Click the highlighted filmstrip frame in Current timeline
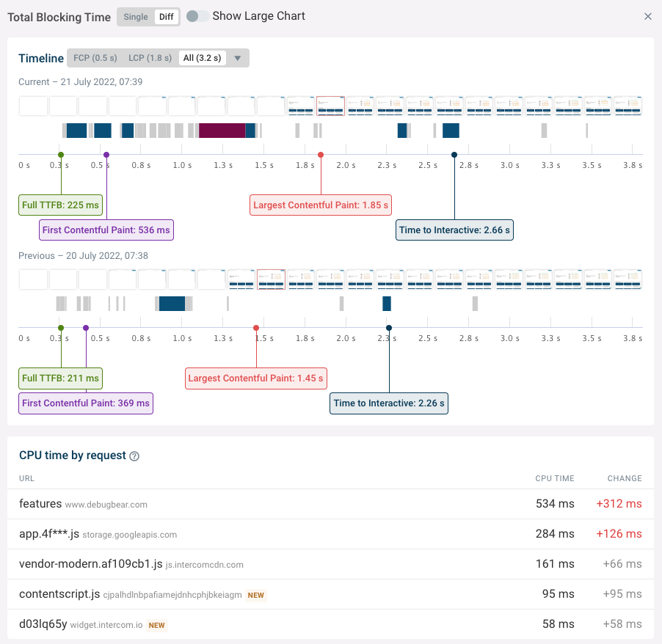 (x=330, y=105)
